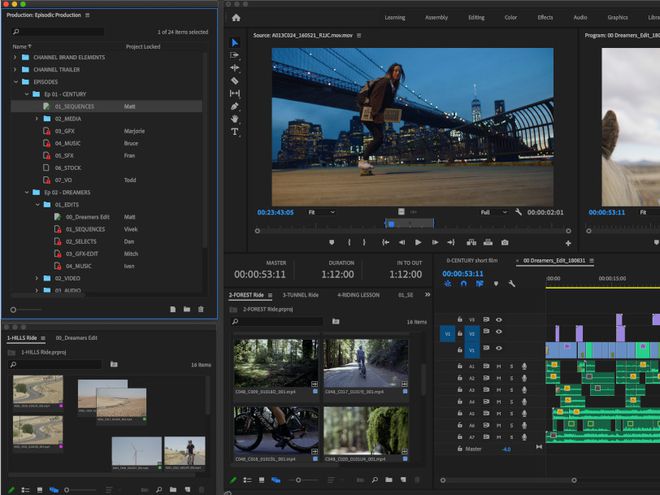660x495 pixels.
Task: Mark Out point in Source monitor
Action: point(364,242)
